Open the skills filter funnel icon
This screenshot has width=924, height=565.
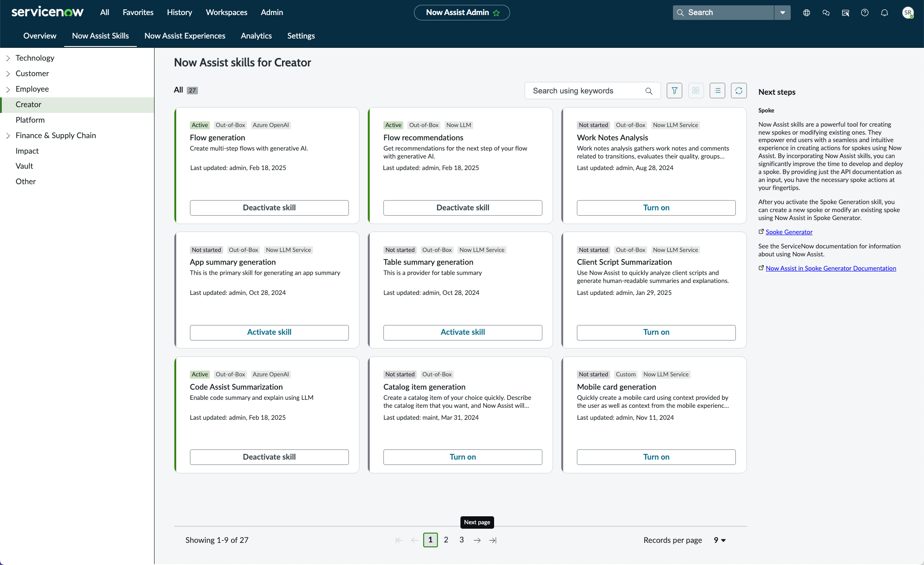coord(674,91)
